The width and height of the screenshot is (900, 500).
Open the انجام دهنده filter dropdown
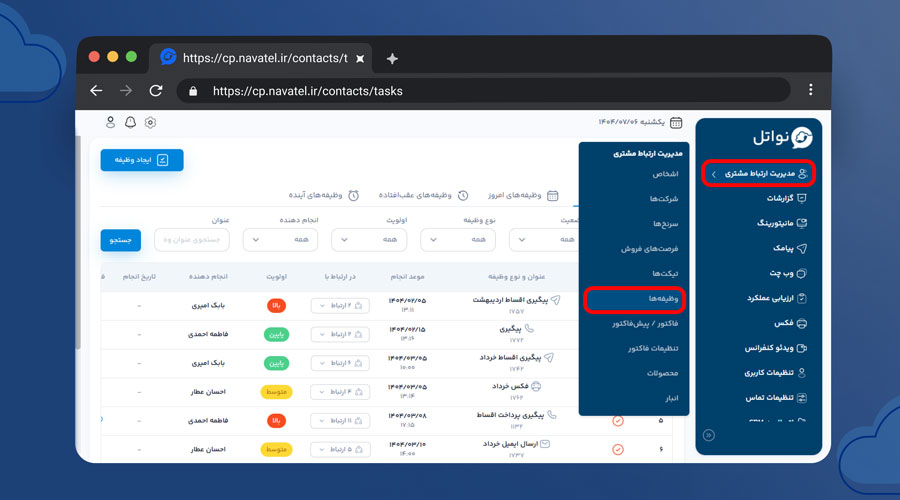(x=280, y=240)
